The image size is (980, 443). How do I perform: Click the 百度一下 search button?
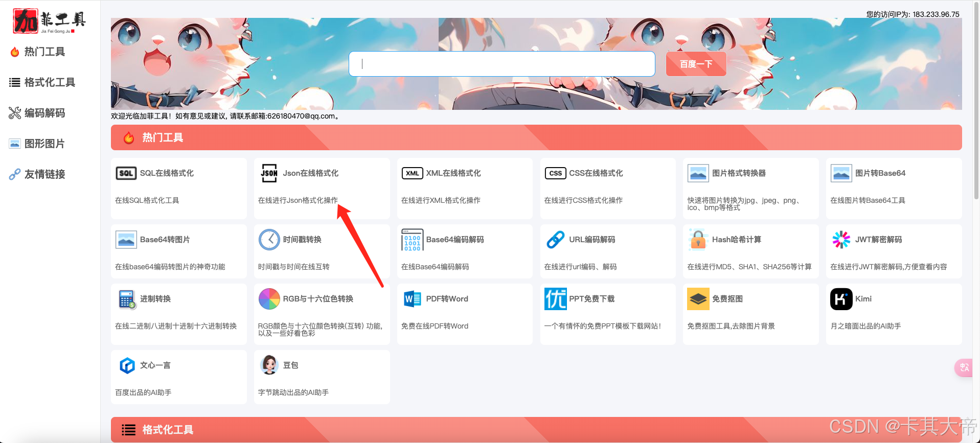click(696, 64)
